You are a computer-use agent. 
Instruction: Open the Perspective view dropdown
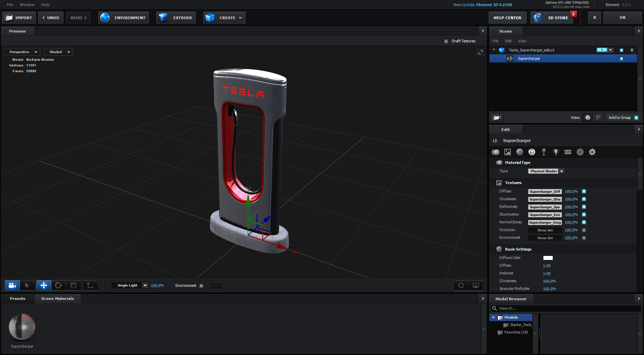[22, 52]
